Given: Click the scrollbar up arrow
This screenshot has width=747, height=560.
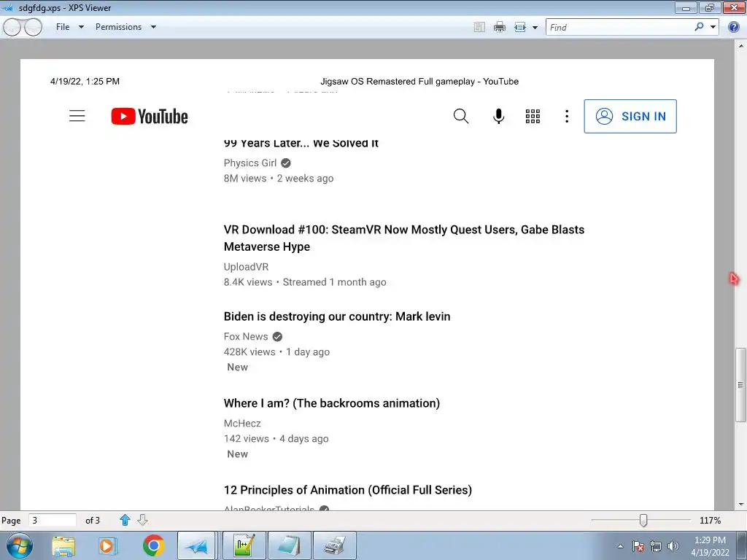Looking at the screenshot, I should point(740,46).
